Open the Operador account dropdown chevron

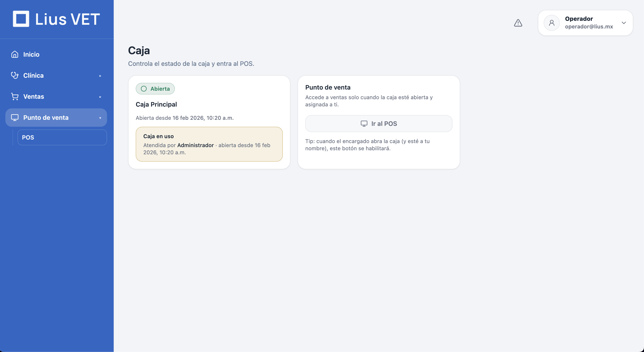tap(624, 23)
